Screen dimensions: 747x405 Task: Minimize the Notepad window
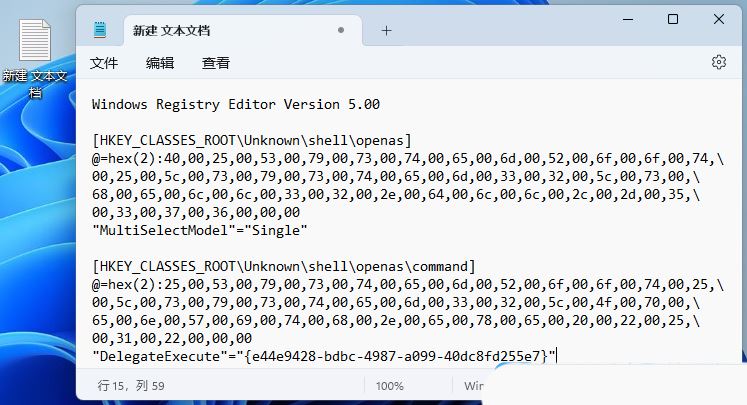click(x=628, y=20)
